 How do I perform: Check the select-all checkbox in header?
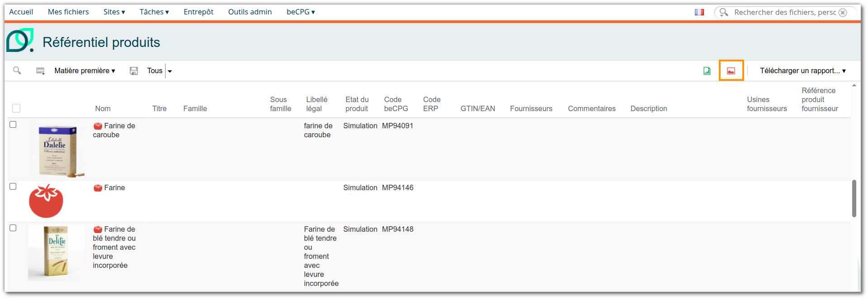(x=16, y=108)
